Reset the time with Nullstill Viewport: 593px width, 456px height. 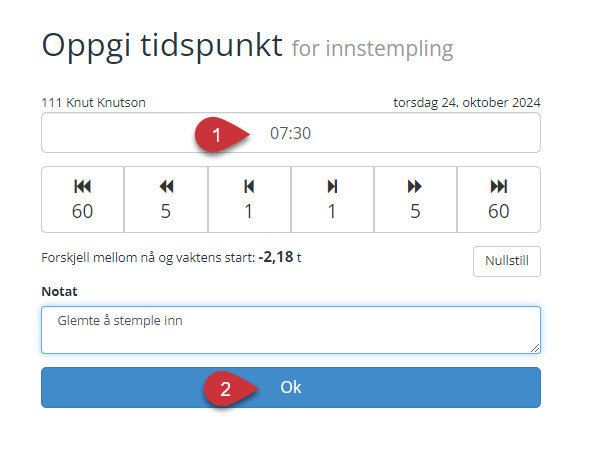pos(507,261)
